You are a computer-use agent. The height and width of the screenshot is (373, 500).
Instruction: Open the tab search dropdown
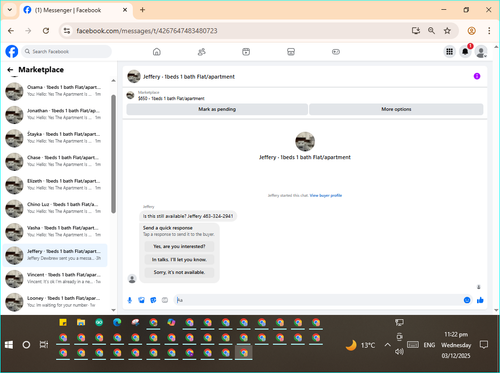(x=10, y=10)
